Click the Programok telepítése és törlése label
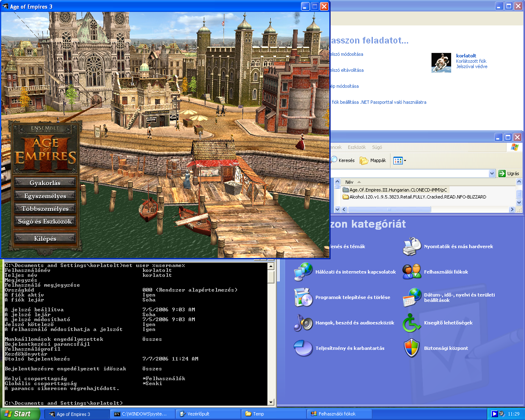This screenshot has height=420, width=525. point(353,297)
